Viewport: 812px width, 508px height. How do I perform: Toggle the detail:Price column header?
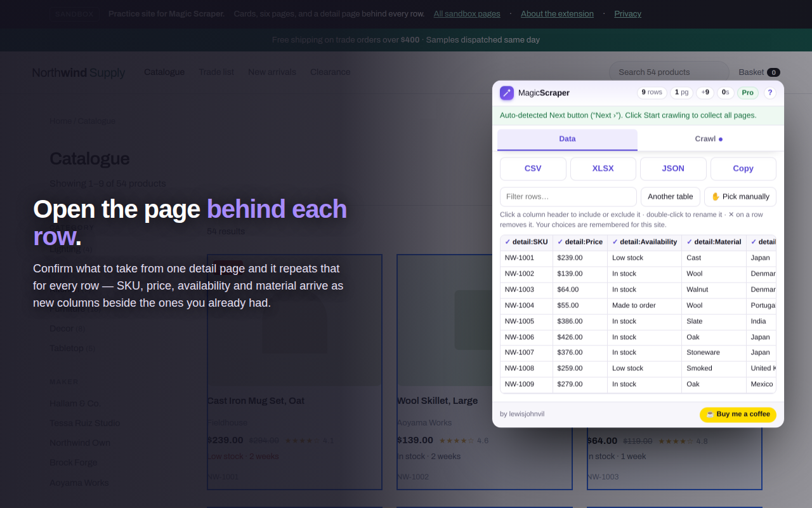(x=580, y=242)
